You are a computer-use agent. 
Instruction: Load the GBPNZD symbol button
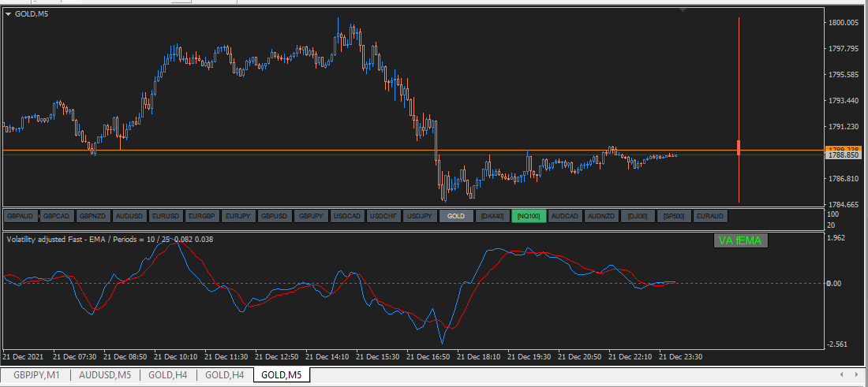pos(94,216)
